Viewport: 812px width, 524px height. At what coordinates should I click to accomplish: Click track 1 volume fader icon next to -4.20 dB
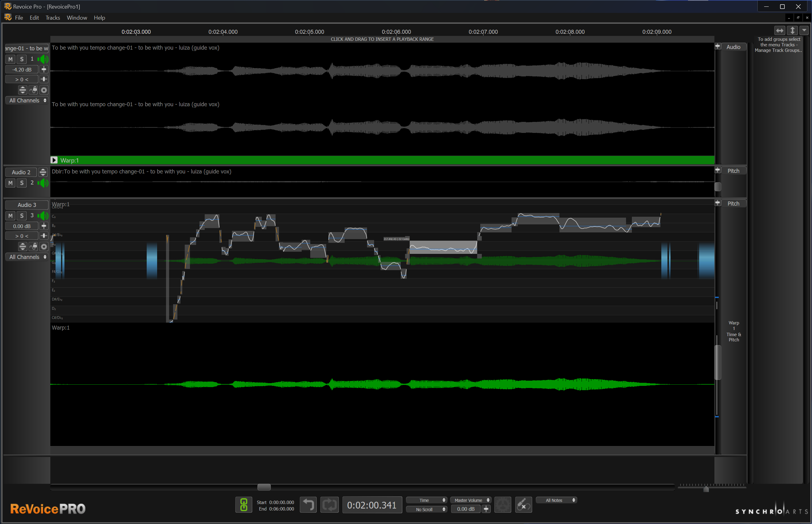[44, 69]
